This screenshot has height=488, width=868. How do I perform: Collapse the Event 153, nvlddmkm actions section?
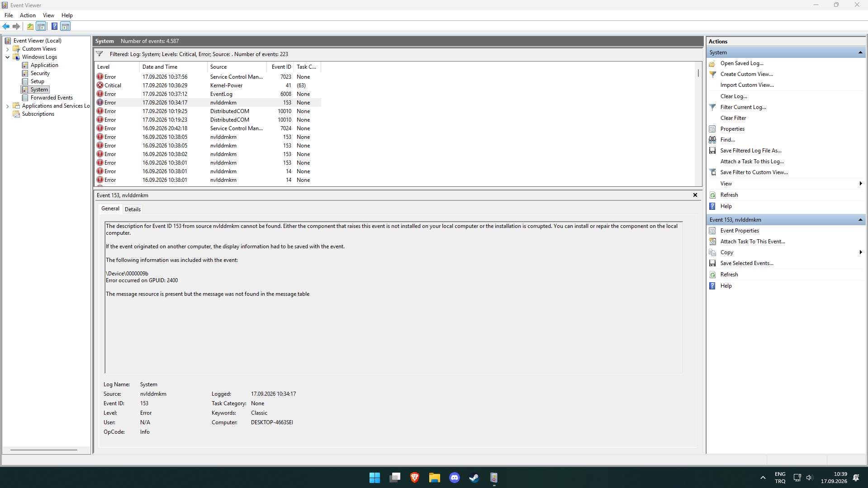[x=860, y=220]
